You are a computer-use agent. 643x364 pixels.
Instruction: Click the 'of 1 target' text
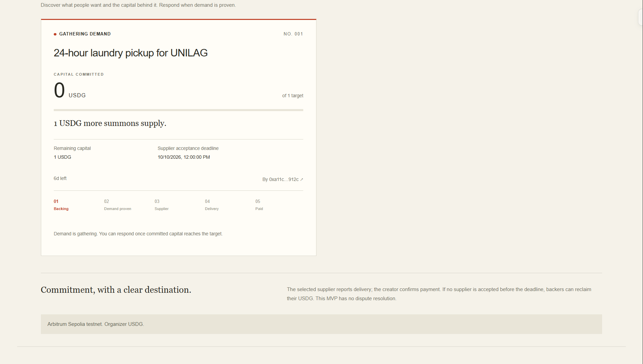point(293,96)
